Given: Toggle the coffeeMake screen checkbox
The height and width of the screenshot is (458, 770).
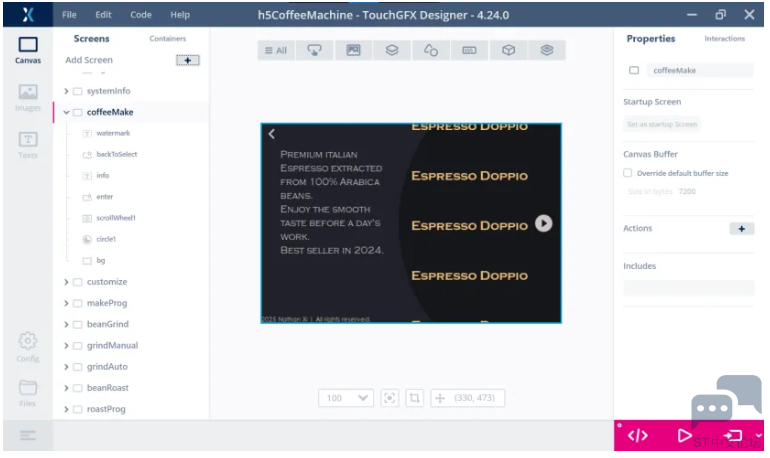Looking at the screenshot, I should (78, 112).
